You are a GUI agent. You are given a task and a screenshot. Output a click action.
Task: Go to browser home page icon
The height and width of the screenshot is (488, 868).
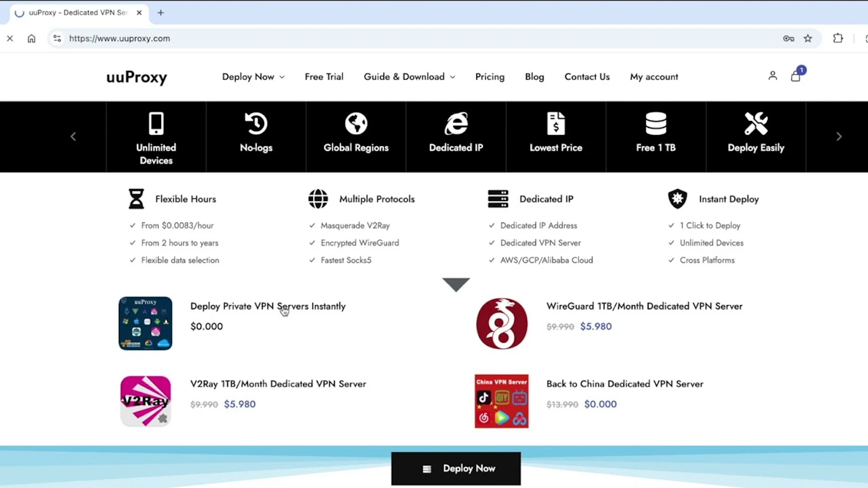click(x=31, y=38)
